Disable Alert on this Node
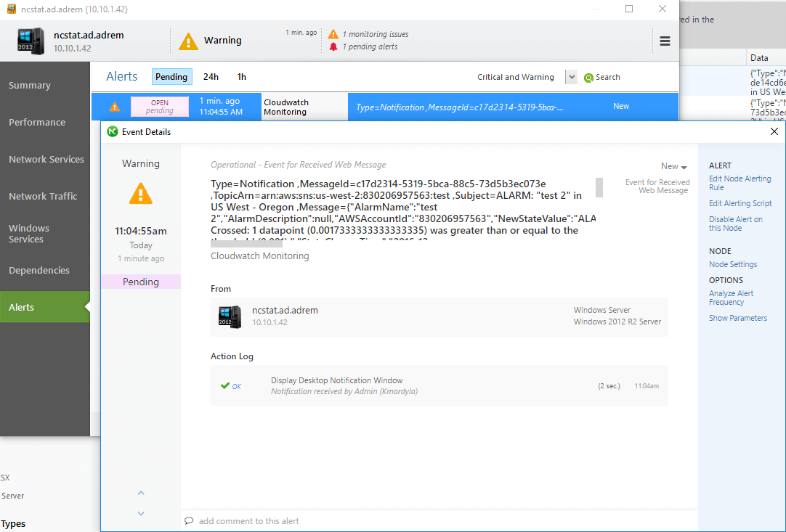This screenshot has height=532, width=786. pos(737,223)
